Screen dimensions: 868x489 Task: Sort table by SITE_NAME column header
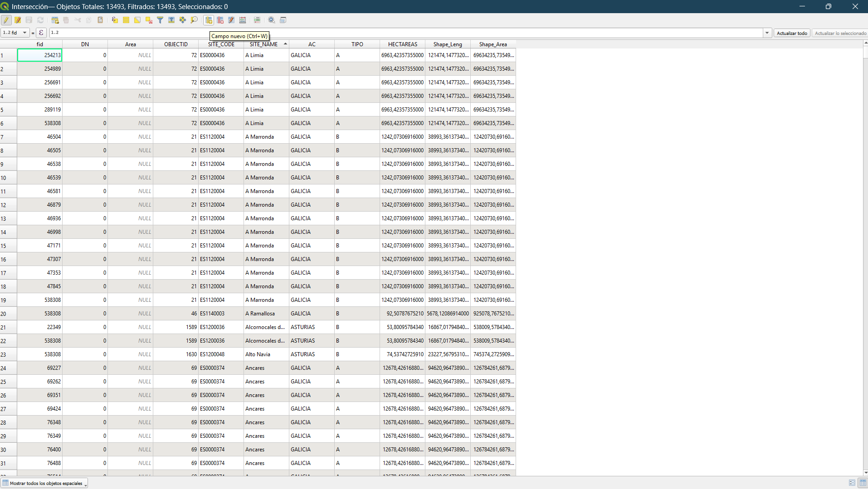tap(263, 44)
